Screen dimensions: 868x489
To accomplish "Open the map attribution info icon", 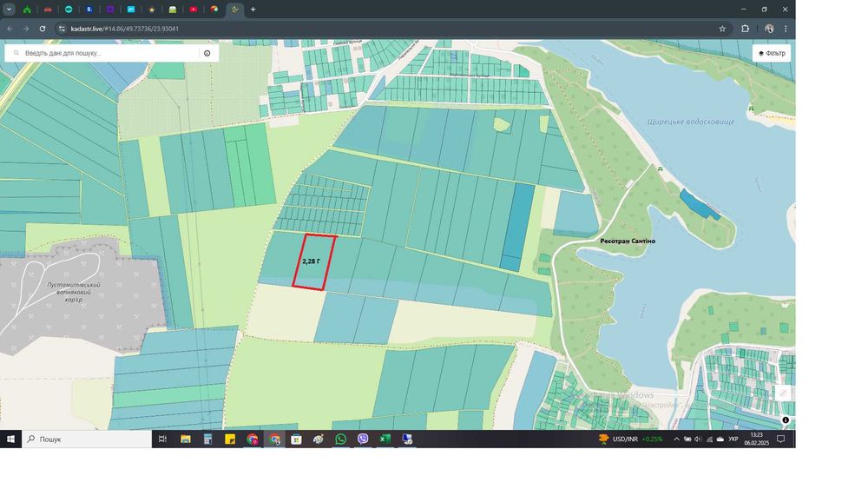I will pos(786,420).
